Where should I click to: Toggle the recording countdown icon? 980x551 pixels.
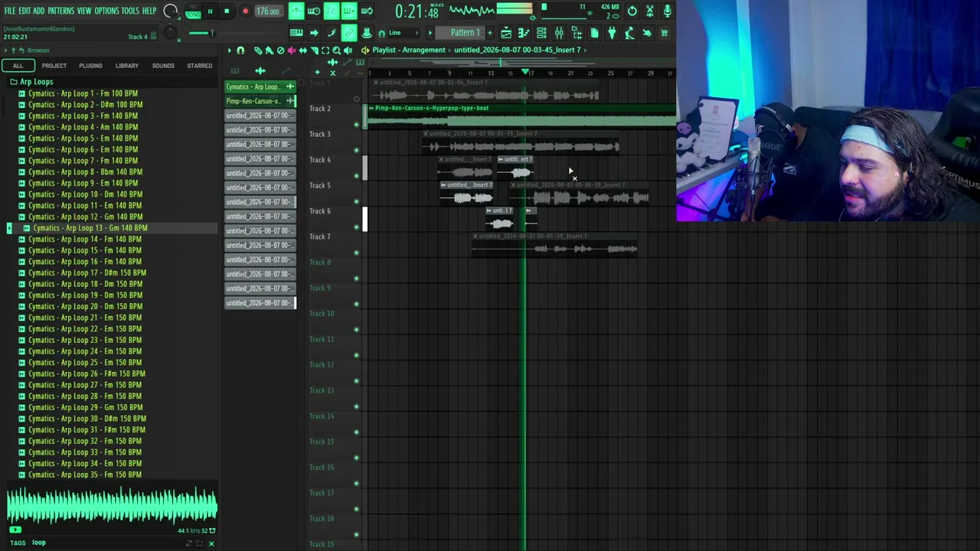[x=332, y=11]
